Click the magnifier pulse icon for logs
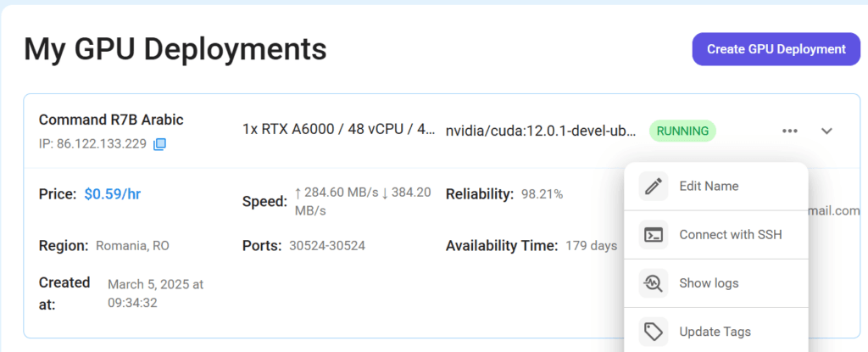This screenshot has height=352, width=868. click(654, 283)
